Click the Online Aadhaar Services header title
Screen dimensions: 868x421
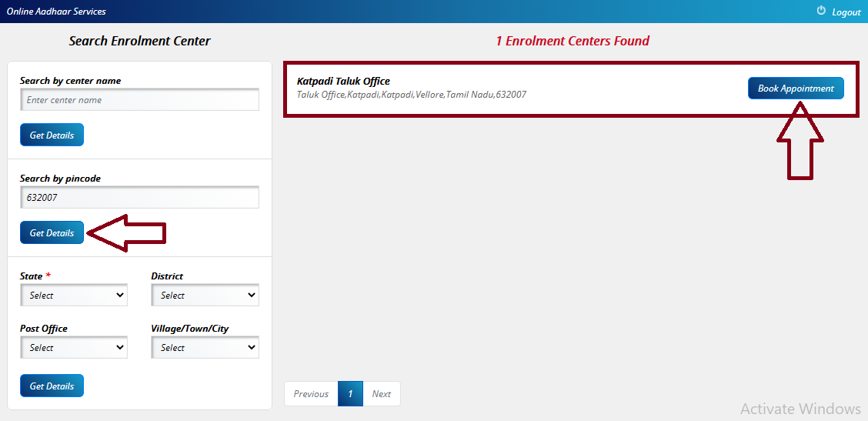tap(56, 11)
